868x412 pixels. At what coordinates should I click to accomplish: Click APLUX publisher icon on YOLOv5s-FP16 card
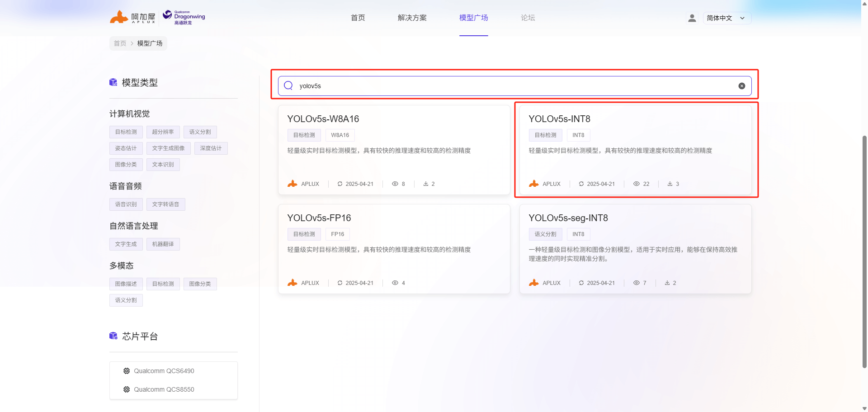tap(292, 283)
